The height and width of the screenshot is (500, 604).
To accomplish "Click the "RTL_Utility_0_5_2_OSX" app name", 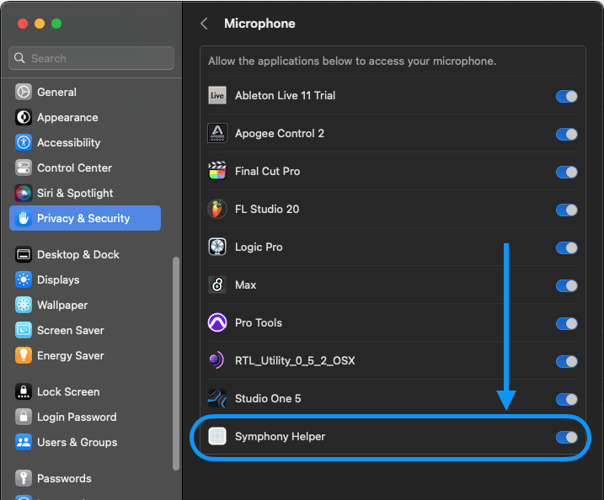I will pos(295,361).
